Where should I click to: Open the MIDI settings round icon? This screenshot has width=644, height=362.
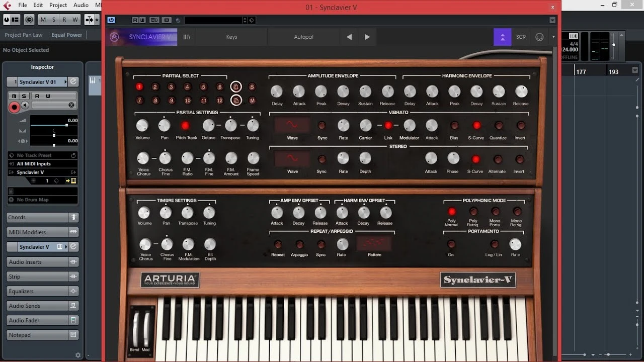click(539, 37)
